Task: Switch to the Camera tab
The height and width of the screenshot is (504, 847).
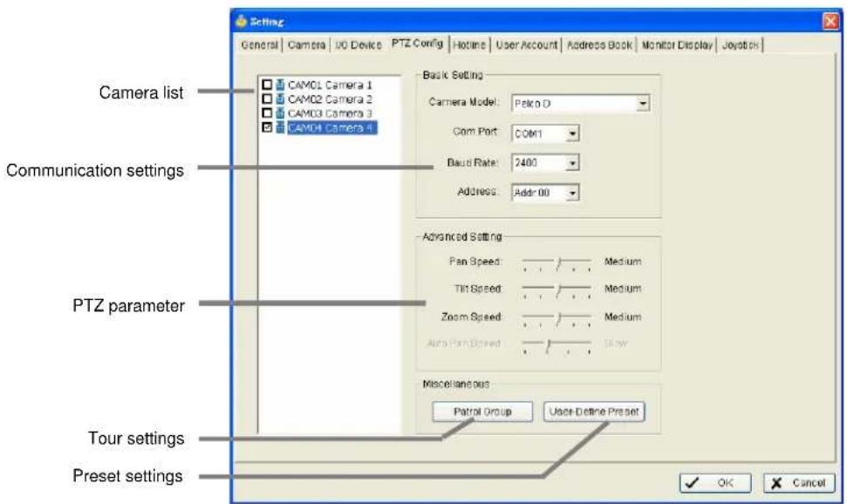Action: coord(306,44)
